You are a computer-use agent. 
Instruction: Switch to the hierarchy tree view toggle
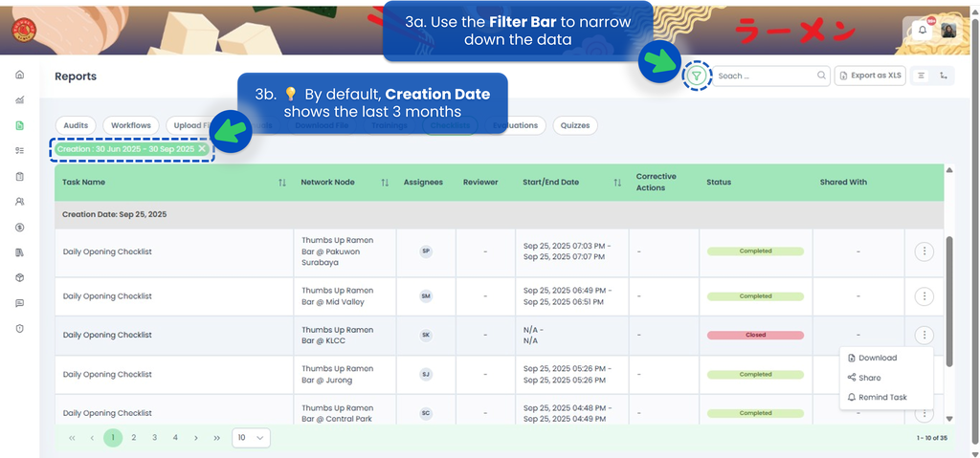(x=944, y=76)
